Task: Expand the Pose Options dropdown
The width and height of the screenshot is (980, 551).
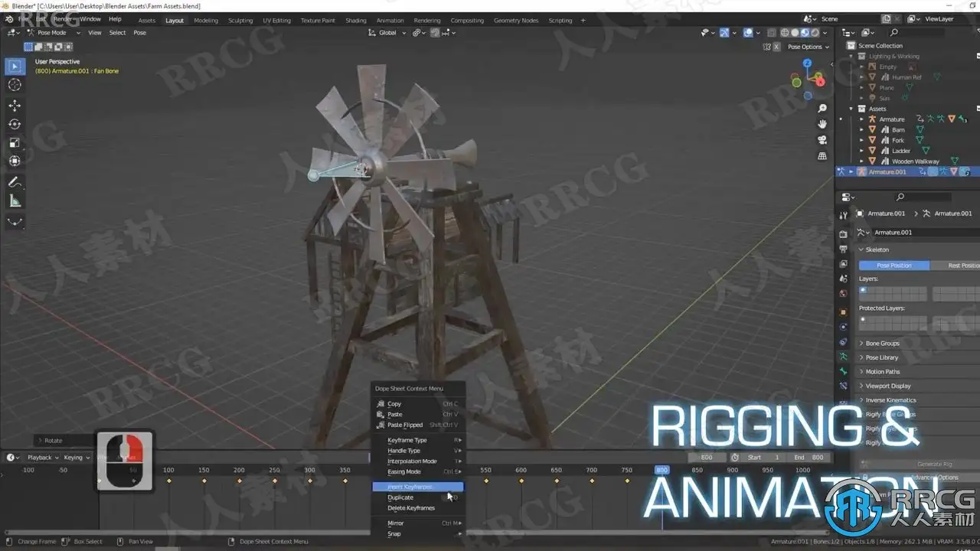Action: click(x=808, y=47)
